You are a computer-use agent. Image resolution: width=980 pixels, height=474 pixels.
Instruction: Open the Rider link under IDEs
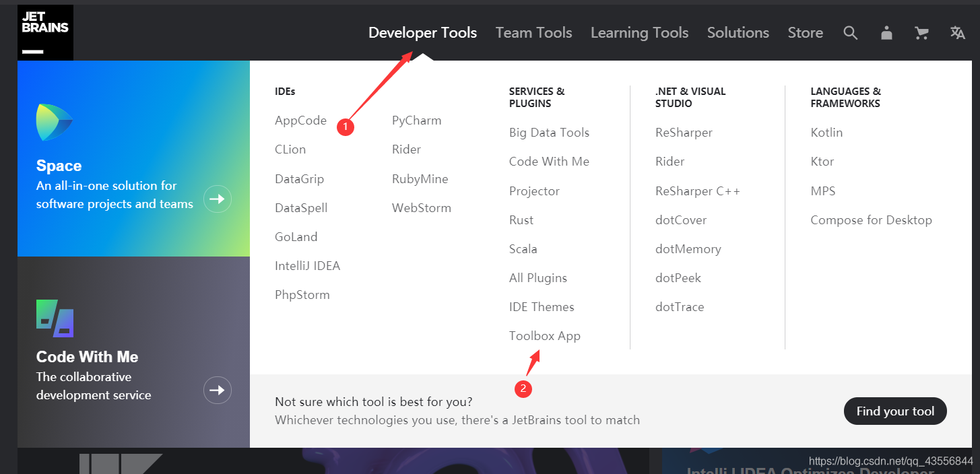406,149
